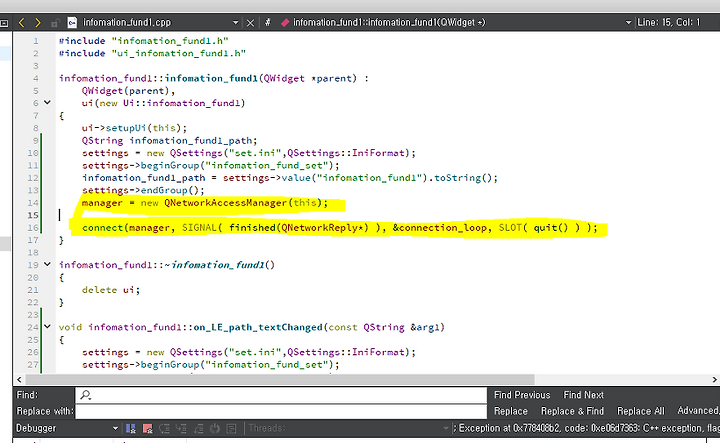The image size is (720, 443).
Task: Click the restart debugging power icon
Action: pyautogui.click(x=214, y=428)
